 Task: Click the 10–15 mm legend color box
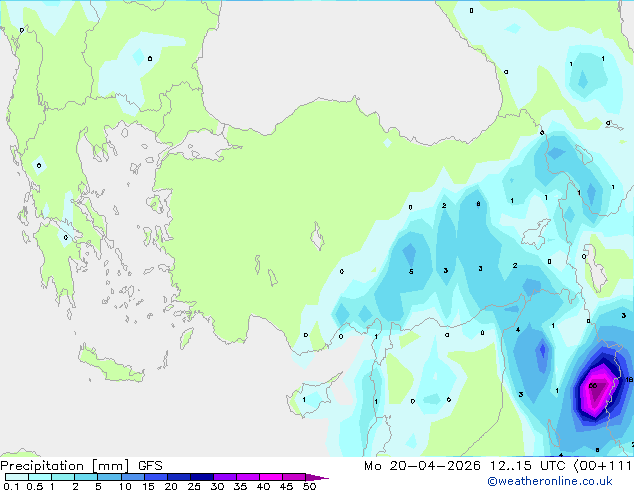tap(132, 477)
